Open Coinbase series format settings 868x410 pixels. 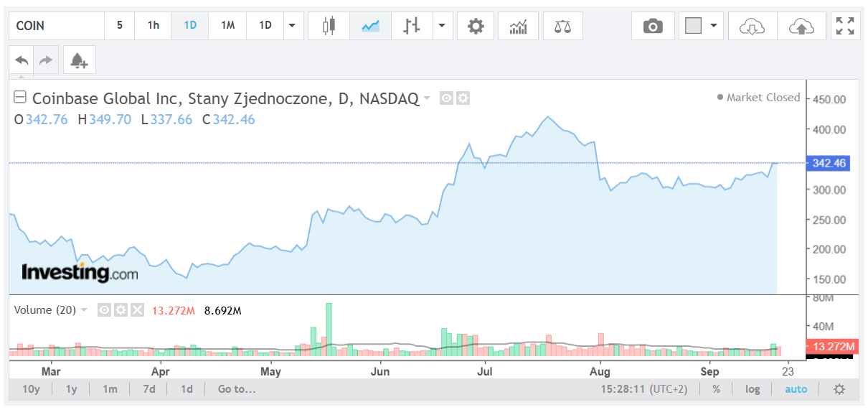(x=463, y=98)
